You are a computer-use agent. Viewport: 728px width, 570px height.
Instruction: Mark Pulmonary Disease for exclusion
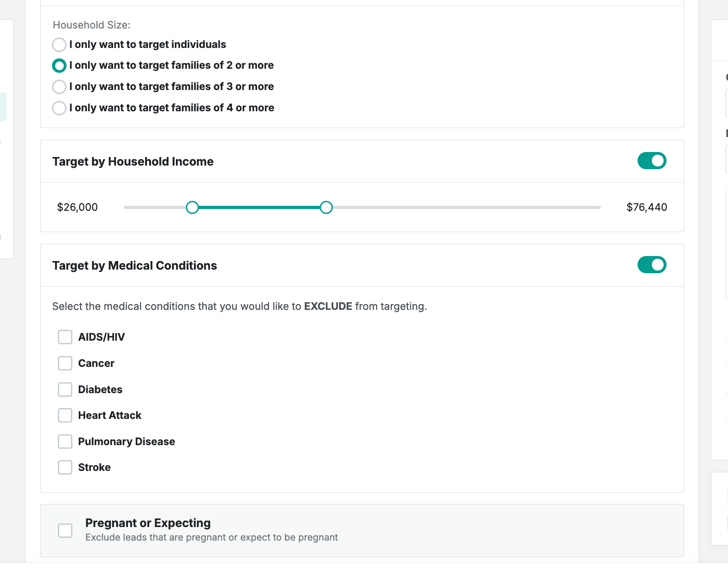65,442
